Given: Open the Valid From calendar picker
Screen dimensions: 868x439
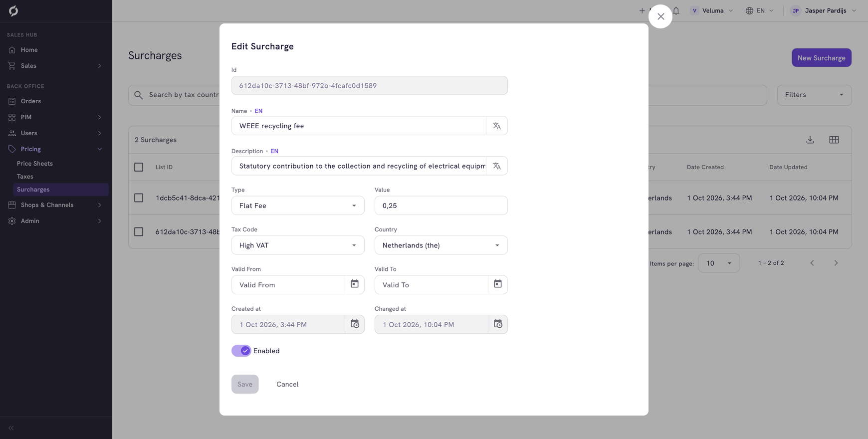Looking at the screenshot, I should (x=355, y=284).
